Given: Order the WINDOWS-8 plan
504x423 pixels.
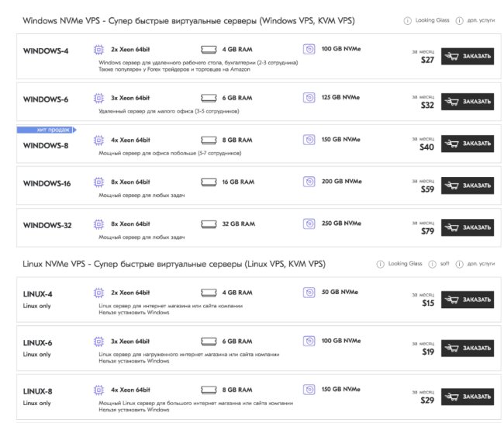Looking at the screenshot, I should 468,144.
